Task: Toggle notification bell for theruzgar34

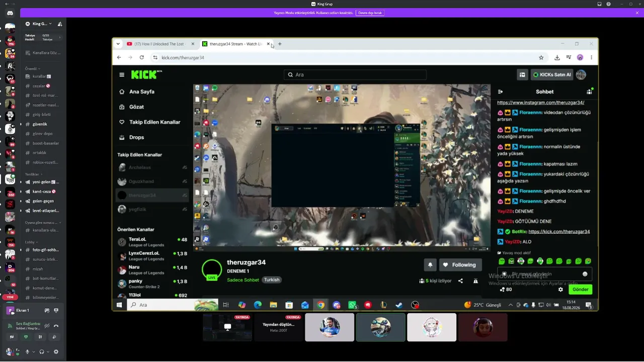Action: [x=430, y=265]
